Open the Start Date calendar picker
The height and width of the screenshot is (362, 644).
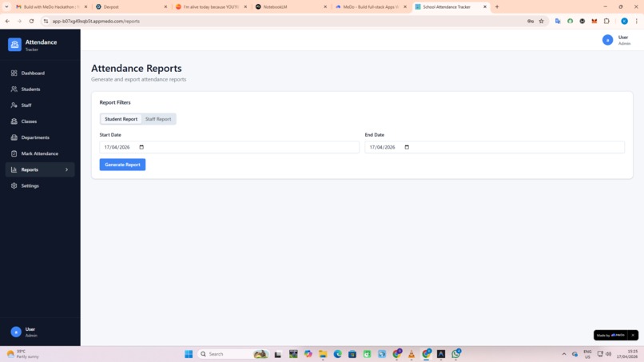click(141, 147)
